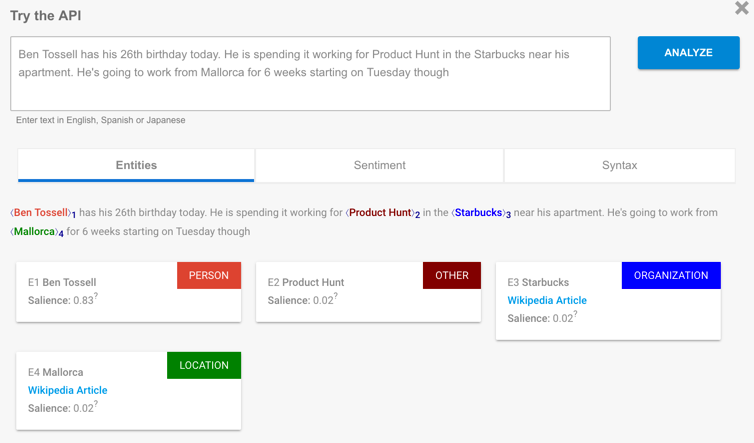Click highlighted Product Hunt entity in text

coord(380,213)
